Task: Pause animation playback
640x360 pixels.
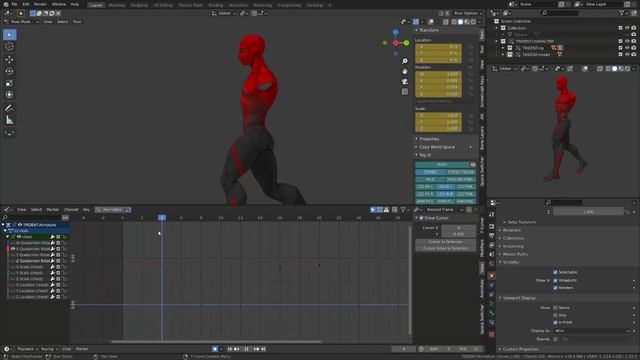Action: 246,349
